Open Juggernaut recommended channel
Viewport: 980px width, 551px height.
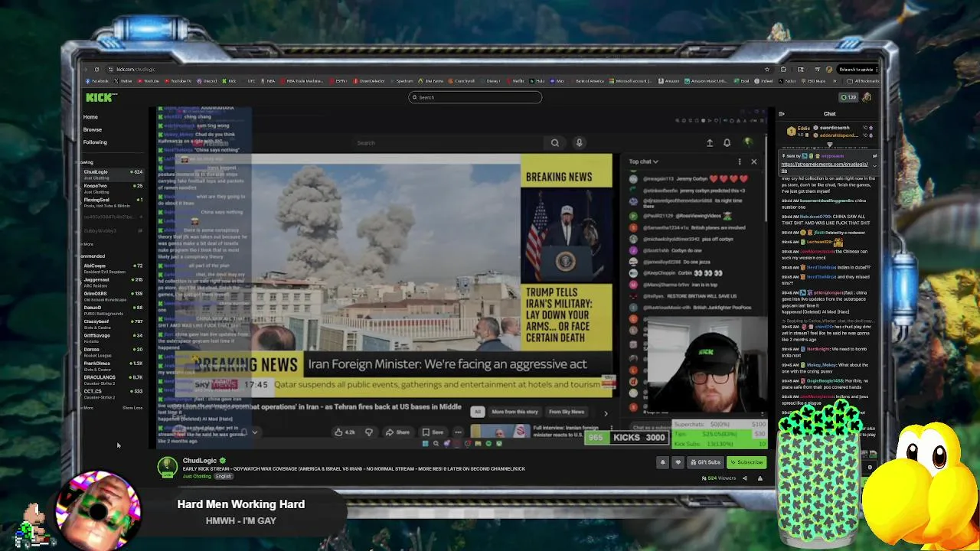(x=113, y=282)
